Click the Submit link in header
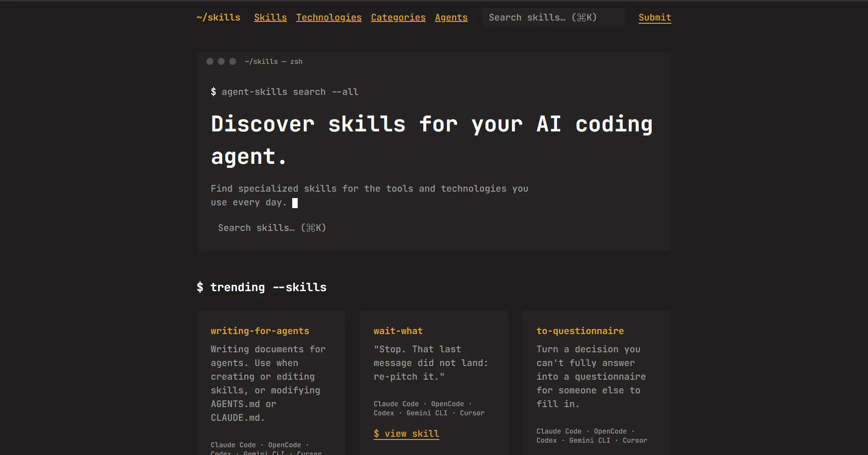Viewport: 868px width, 455px height. (x=655, y=17)
